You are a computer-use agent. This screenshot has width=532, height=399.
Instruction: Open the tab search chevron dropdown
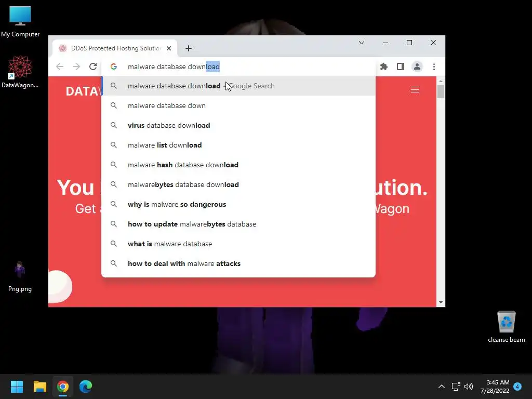coord(362,43)
